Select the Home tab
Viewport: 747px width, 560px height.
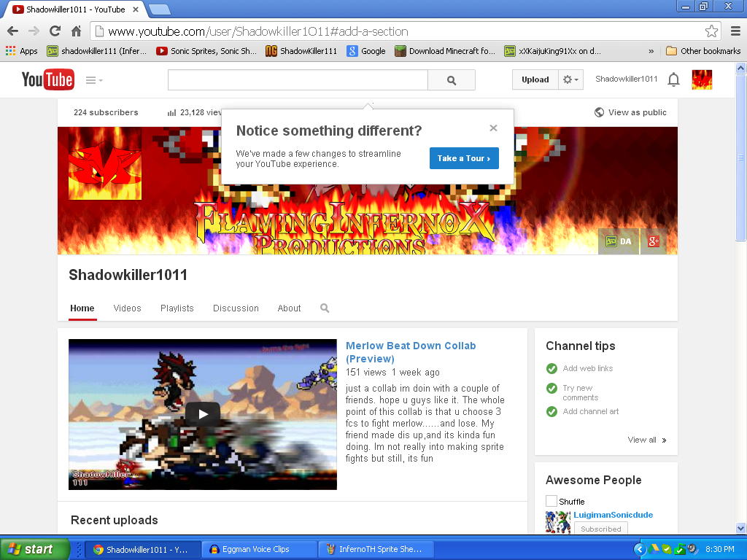coord(82,308)
